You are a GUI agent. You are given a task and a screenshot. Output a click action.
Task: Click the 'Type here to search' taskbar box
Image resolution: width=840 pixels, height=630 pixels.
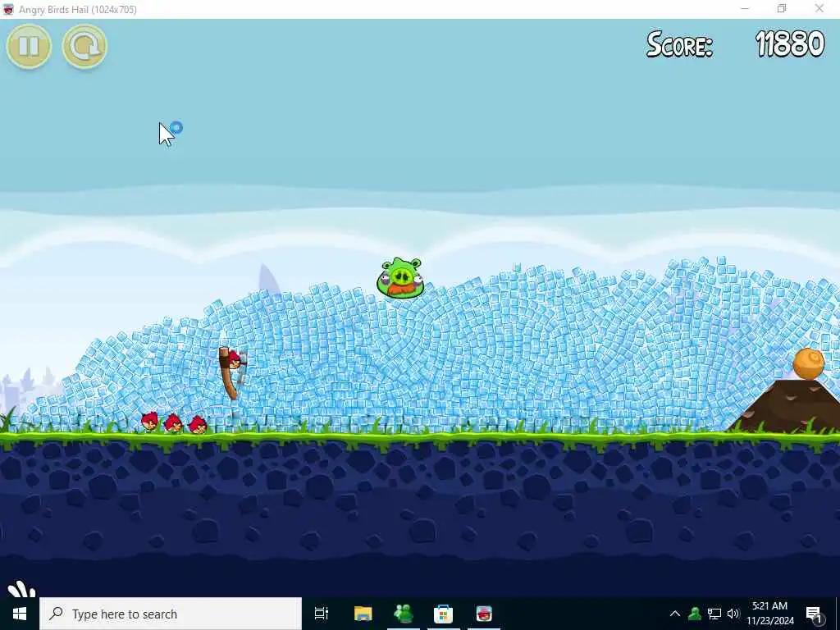171,614
